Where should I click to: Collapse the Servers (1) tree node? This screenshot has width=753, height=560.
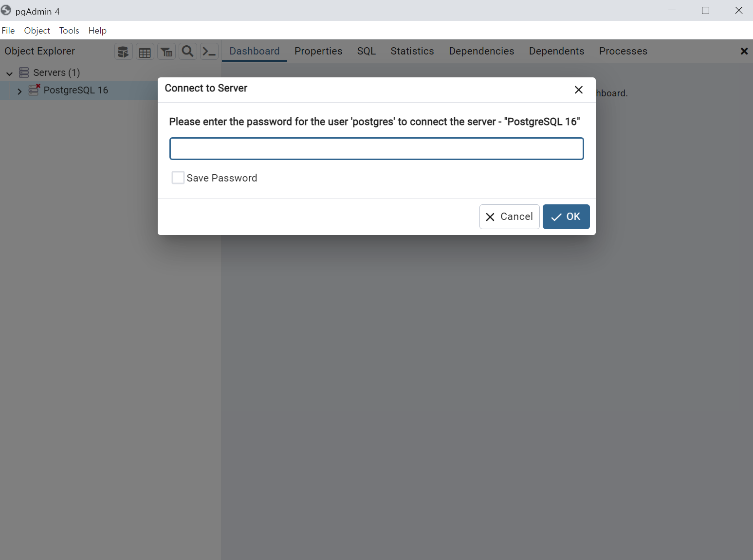coord(9,73)
